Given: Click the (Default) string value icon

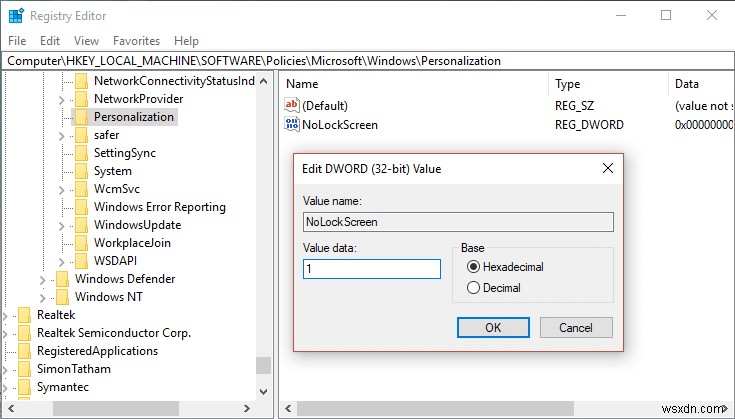Looking at the screenshot, I should tap(292, 105).
